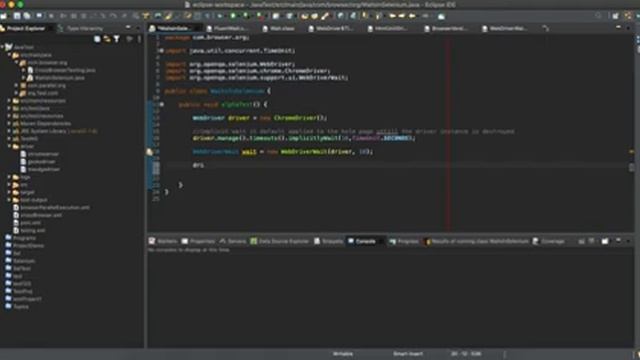The width and height of the screenshot is (640, 360).
Task: Select browserParallelExecution.xml file
Action: 51,207
